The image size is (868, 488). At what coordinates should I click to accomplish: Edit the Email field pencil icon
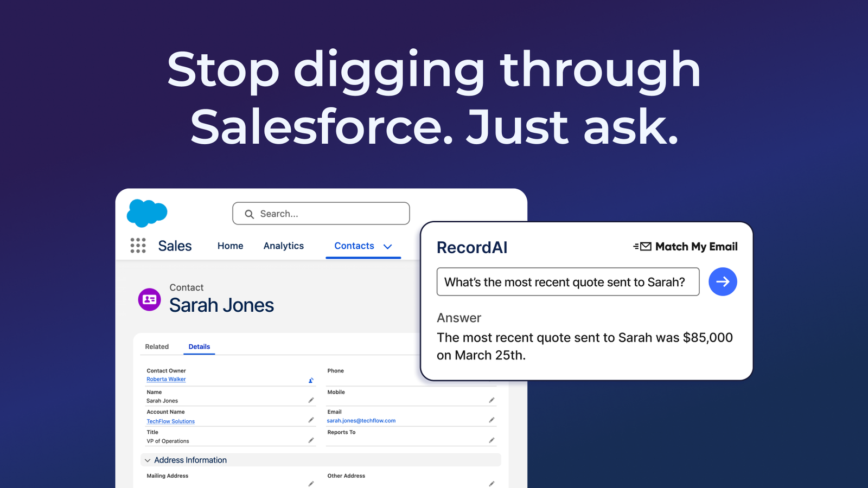492,420
